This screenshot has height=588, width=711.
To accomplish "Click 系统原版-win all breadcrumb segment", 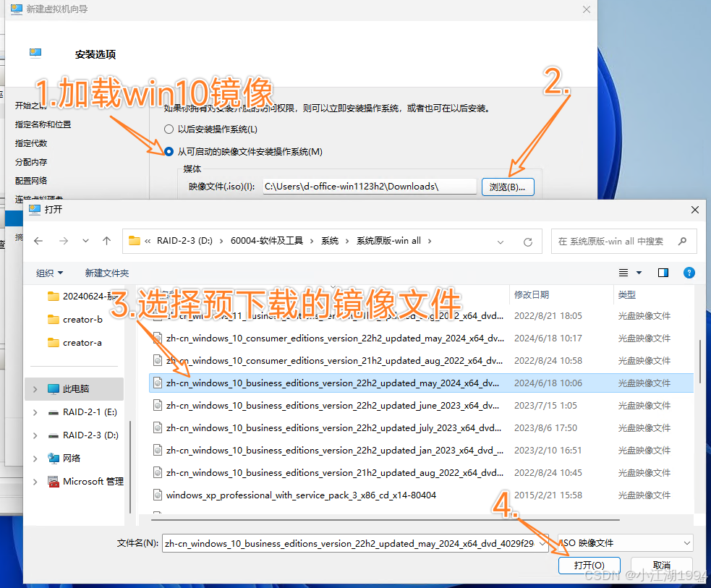I will pyautogui.click(x=388, y=241).
